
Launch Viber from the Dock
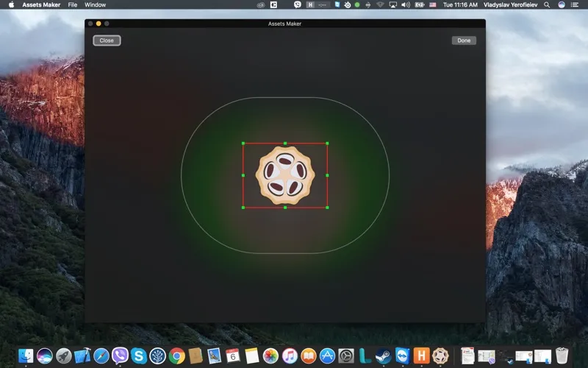pos(120,356)
